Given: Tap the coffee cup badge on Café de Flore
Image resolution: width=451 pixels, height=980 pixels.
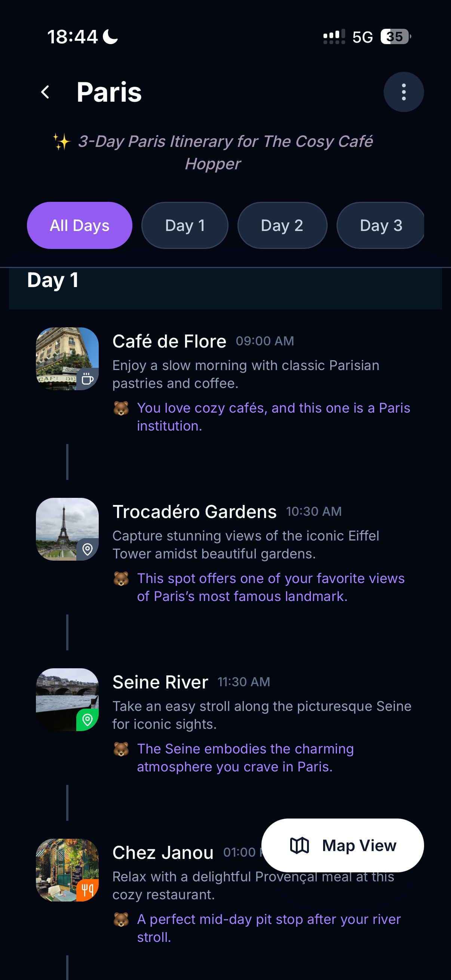Looking at the screenshot, I should [x=88, y=379].
